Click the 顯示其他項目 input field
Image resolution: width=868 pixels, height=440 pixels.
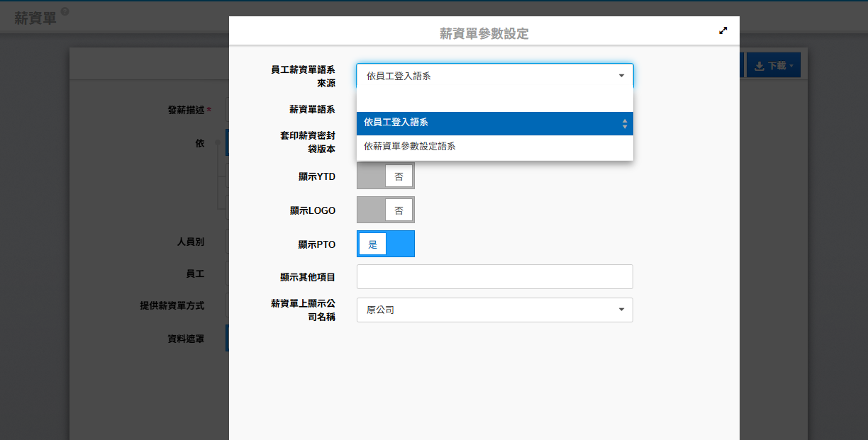pos(494,277)
